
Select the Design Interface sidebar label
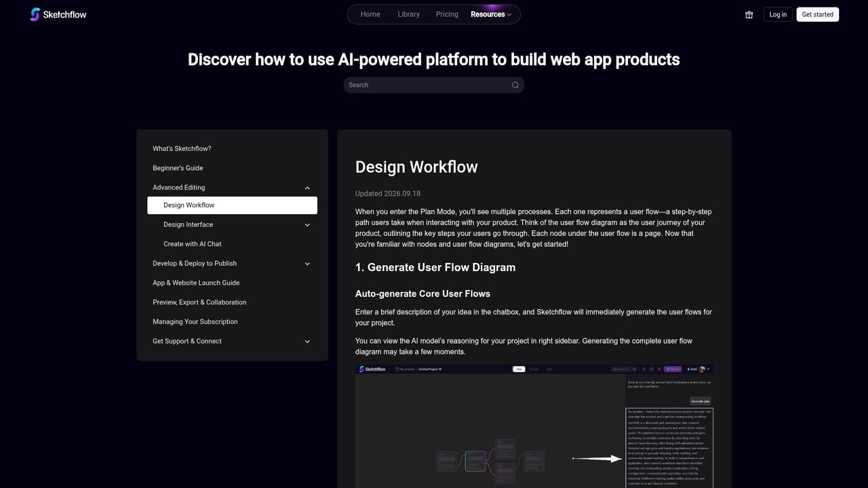[188, 225]
